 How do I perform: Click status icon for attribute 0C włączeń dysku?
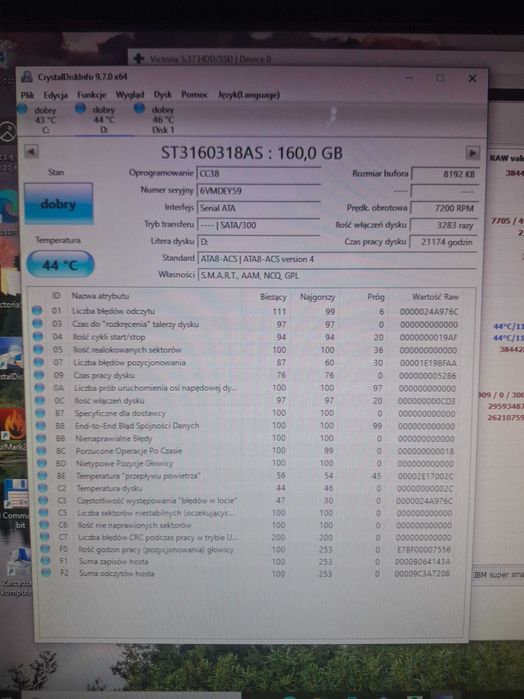pos(40,400)
